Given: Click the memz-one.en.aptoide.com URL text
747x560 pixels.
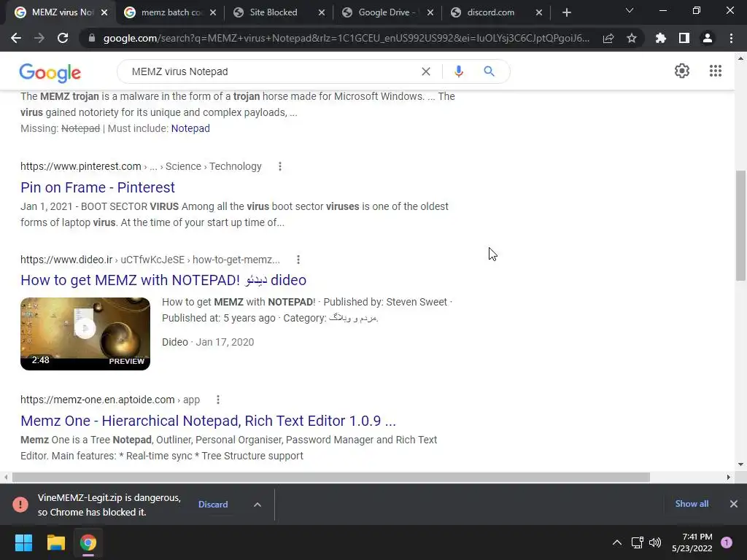Looking at the screenshot, I should pos(110,400).
